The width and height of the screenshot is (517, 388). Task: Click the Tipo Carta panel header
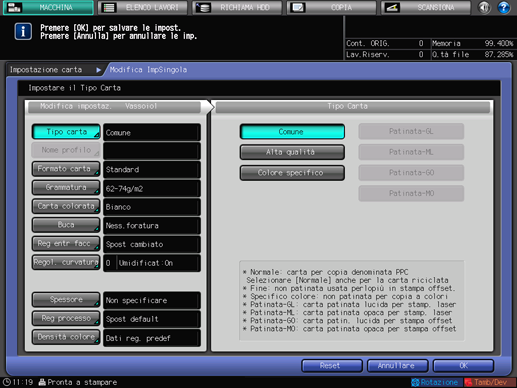[x=353, y=107]
